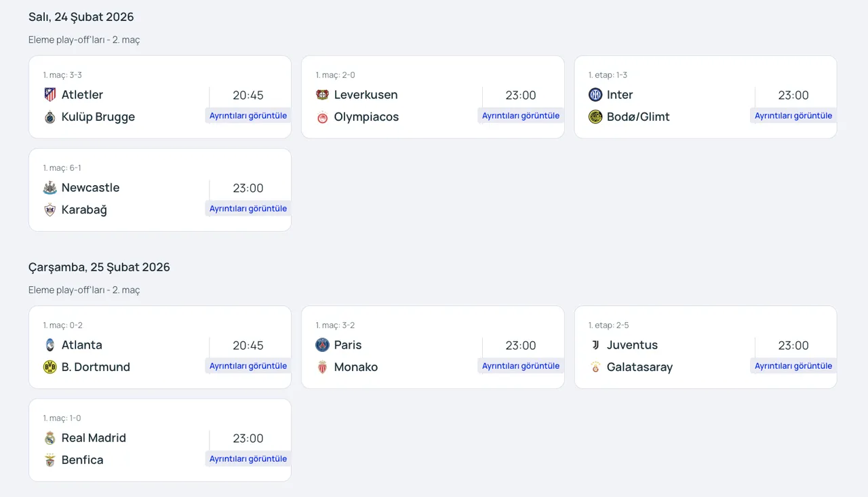The image size is (868, 497).
Task: Click the Leverkusen team logo
Action: (322, 95)
